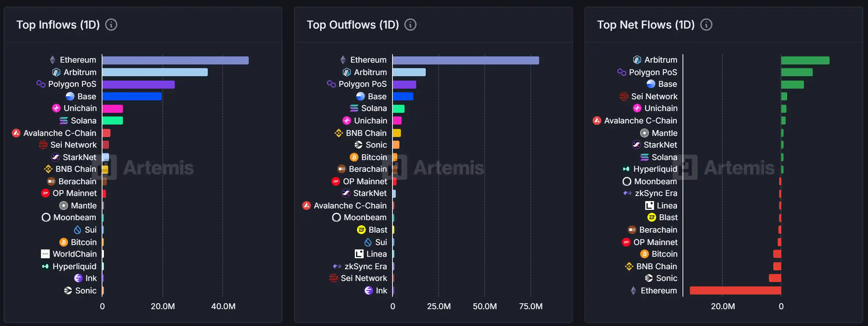This screenshot has width=868, height=326.
Task: Click the Polygon PoS inflow bar
Action: (x=139, y=85)
